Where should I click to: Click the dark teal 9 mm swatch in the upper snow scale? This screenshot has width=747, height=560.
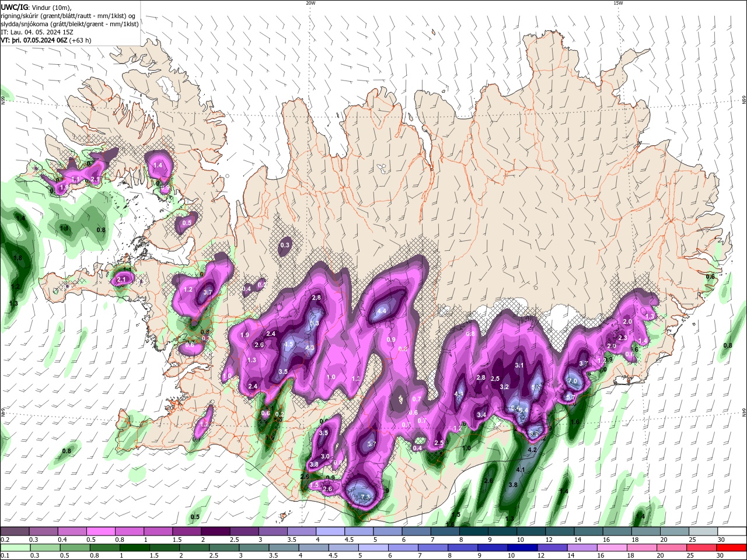(502, 531)
